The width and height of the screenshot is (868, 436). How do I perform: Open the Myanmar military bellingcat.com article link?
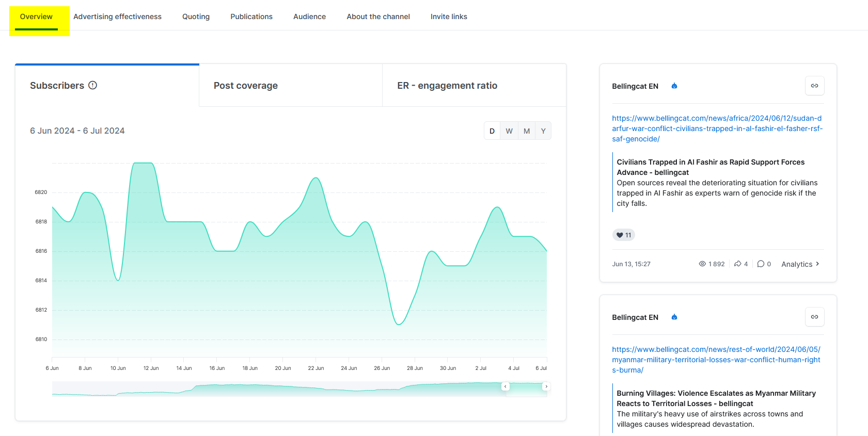tap(716, 360)
